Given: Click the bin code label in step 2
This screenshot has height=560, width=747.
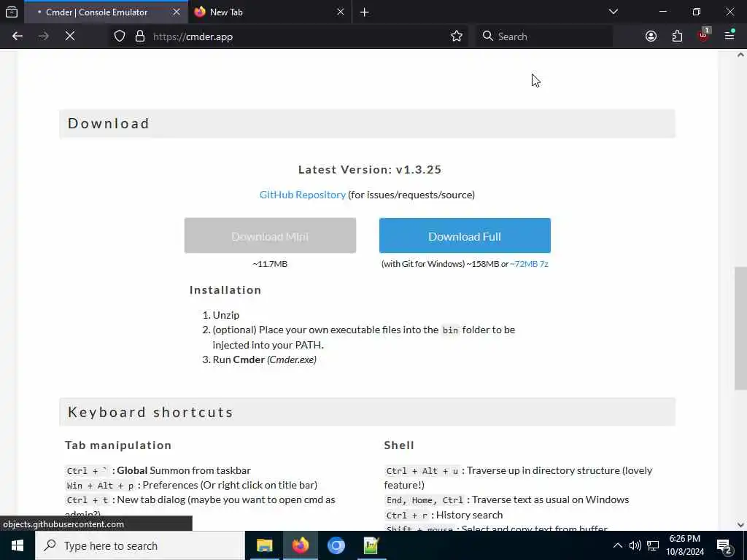Looking at the screenshot, I should 450,330.
